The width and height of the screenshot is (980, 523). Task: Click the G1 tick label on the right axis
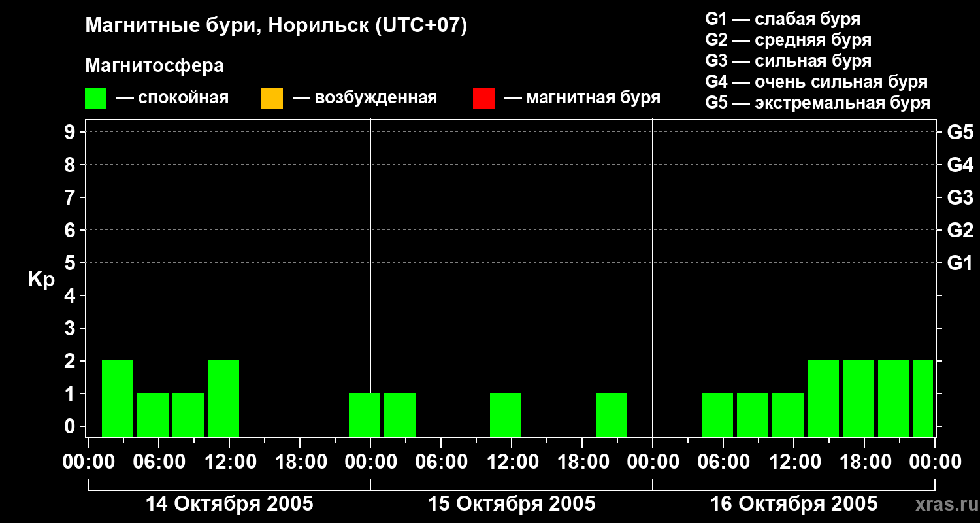[960, 263]
